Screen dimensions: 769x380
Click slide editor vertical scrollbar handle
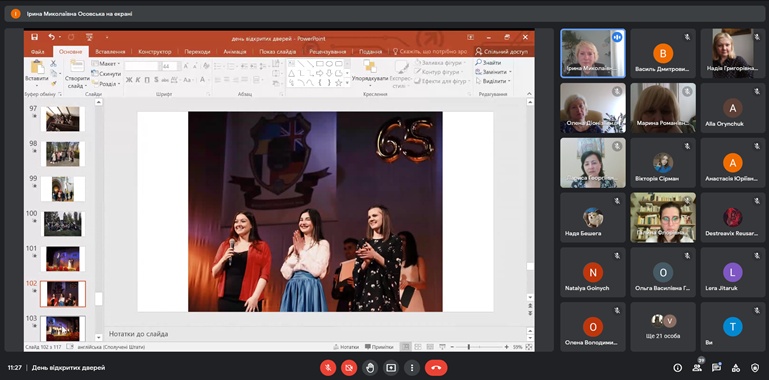pos(530,266)
